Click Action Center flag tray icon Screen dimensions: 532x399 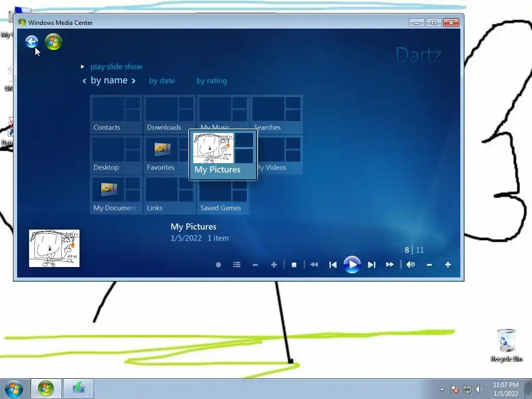tap(455, 389)
